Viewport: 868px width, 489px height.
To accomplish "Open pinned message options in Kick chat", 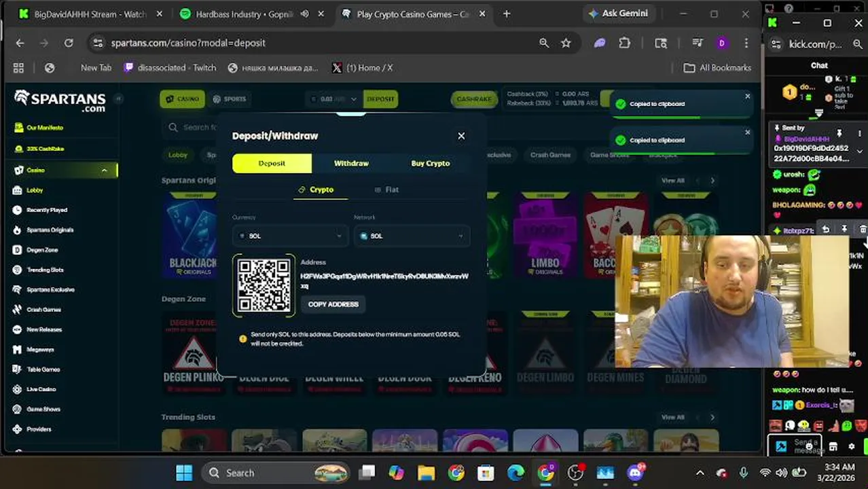I will click(859, 133).
